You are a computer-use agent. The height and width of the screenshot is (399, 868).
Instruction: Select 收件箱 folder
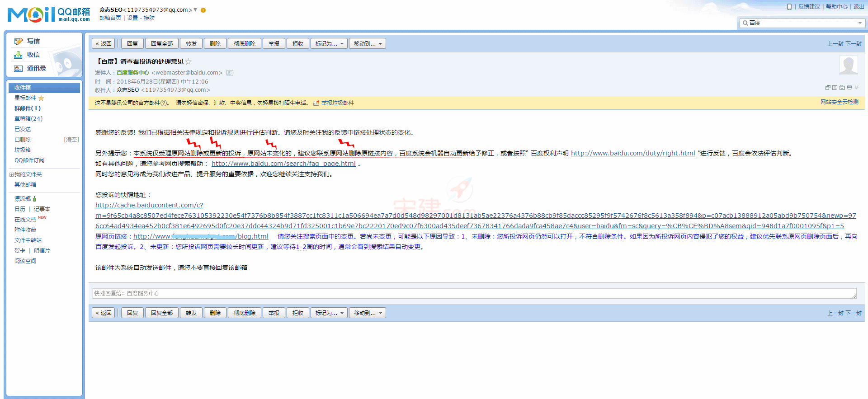(x=44, y=88)
